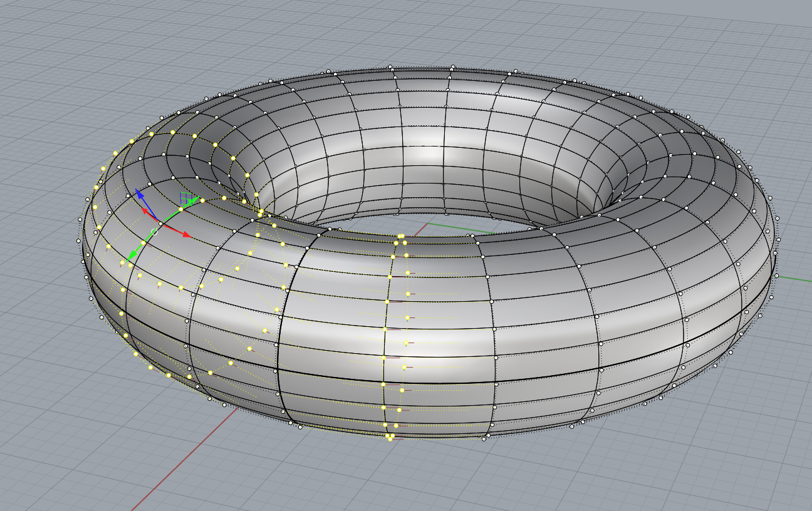
Task: Open the gumball's small hollow circle menu
Action: pyautogui.click(x=154, y=230)
